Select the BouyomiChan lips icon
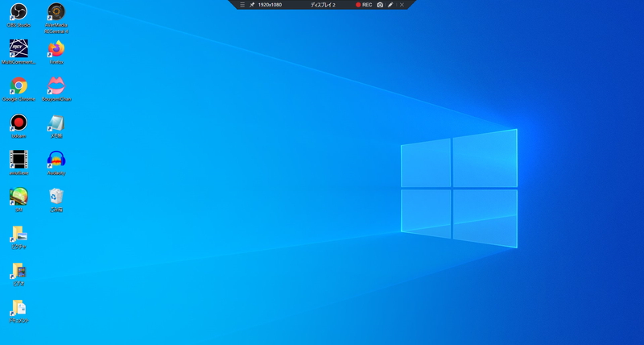Image resolution: width=644 pixels, height=345 pixels. (x=56, y=89)
